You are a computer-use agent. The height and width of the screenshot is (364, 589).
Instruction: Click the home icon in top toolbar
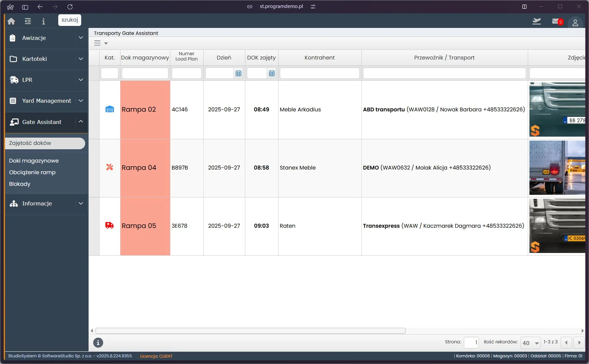point(11,21)
